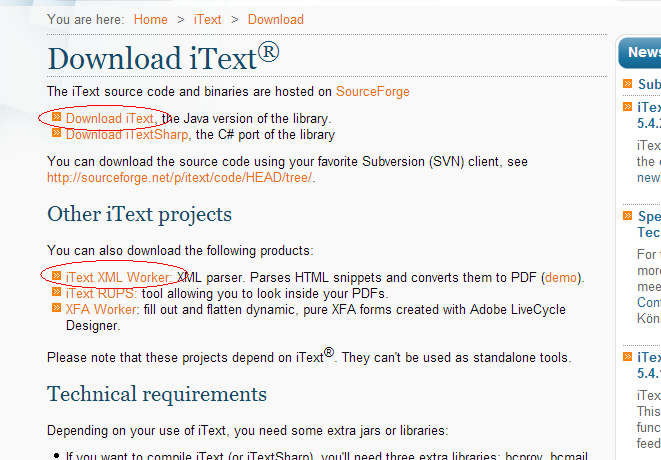Open the XML Worker demo link
This screenshot has width=661, height=460.
561,277
